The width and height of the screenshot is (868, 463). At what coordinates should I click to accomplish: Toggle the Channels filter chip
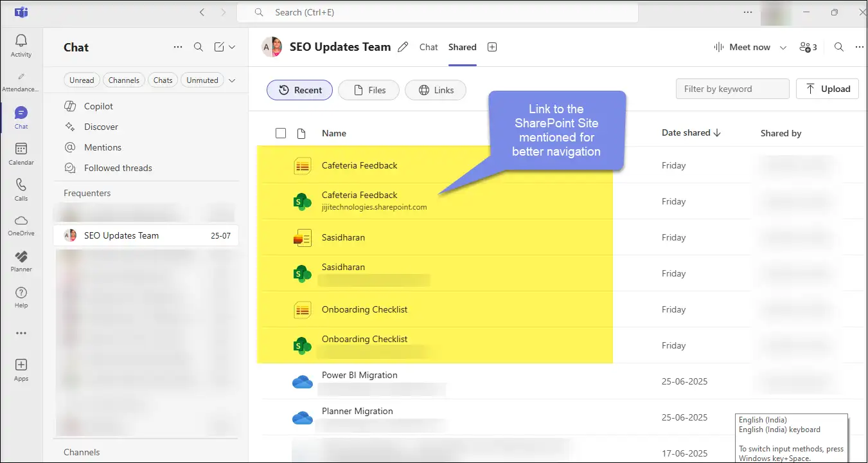(124, 80)
